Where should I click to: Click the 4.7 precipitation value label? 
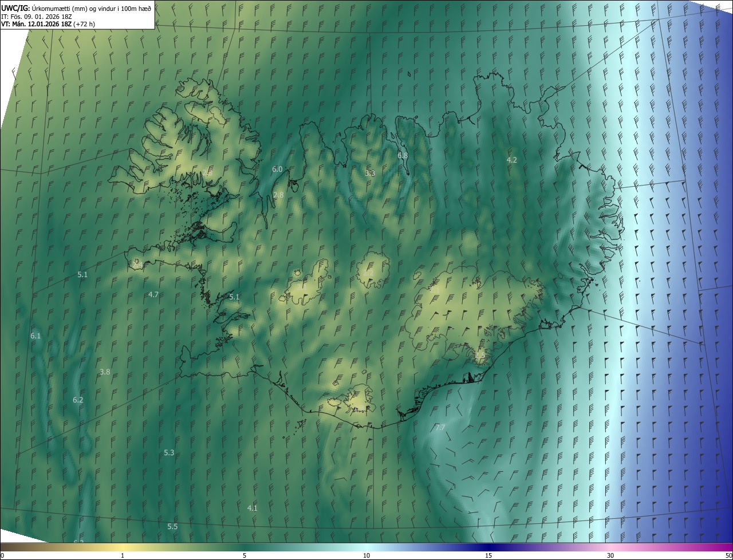(x=153, y=294)
